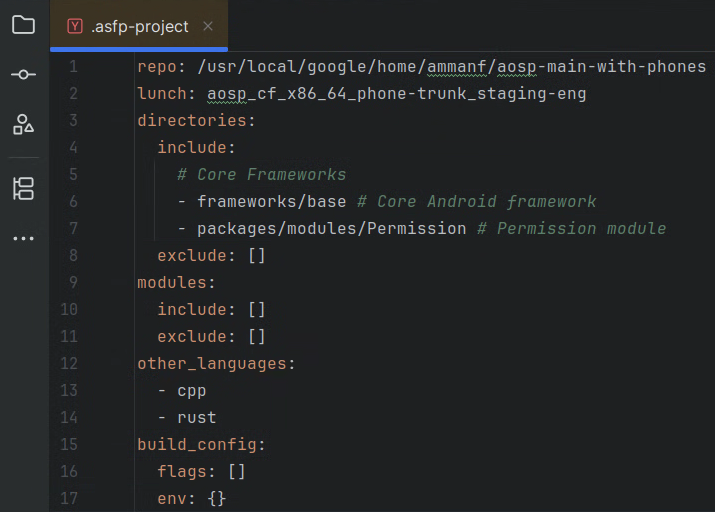The width and height of the screenshot is (715, 512).
Task: Click packages/modules/Permission path text
Action: [x=331, y=229]
